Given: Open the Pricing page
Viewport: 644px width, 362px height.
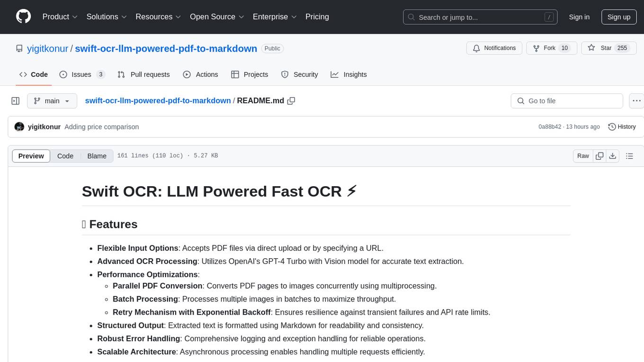Looking at the screenshot, I should [317, 17].
